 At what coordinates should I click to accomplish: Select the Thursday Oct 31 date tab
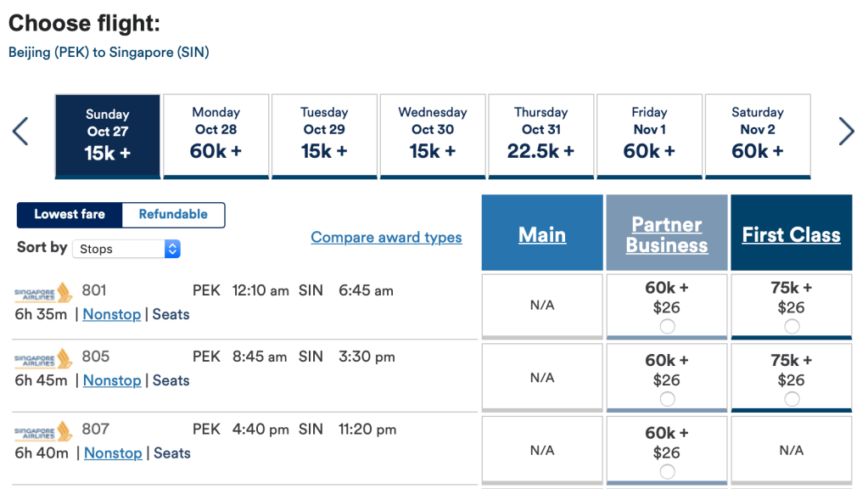click(x=541, y=136)
